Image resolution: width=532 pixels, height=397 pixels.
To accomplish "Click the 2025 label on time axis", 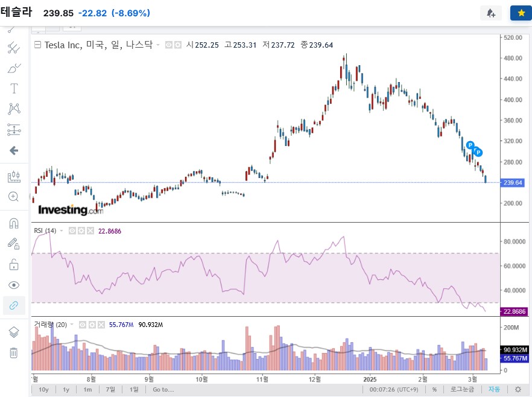I will 370,380.
